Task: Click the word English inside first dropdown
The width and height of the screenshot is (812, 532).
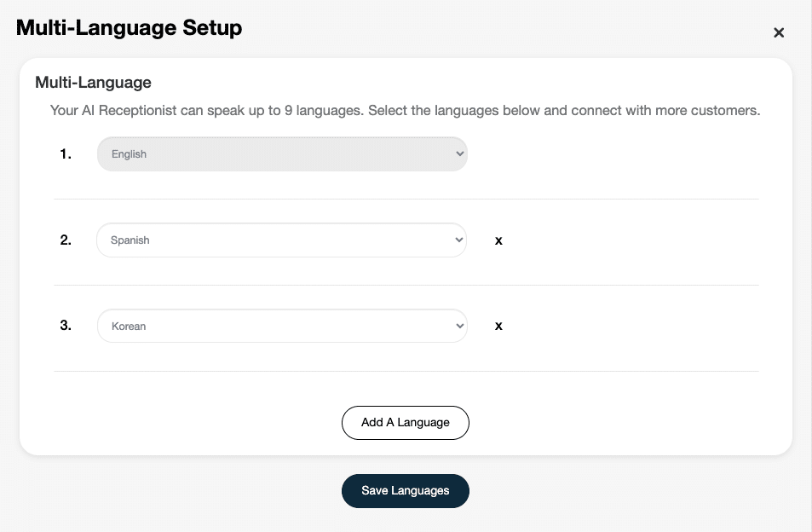Action: (129, 154)
